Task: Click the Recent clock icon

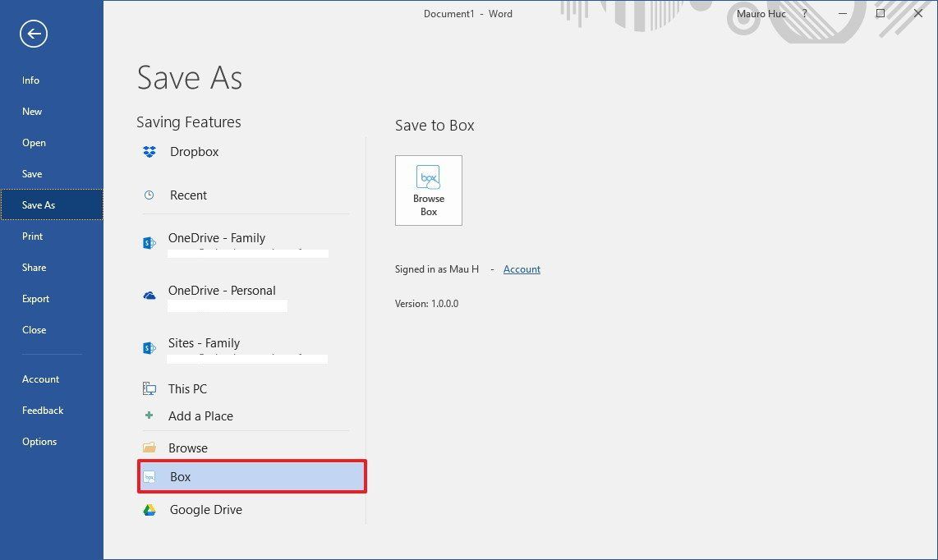Action: [149, 195]
